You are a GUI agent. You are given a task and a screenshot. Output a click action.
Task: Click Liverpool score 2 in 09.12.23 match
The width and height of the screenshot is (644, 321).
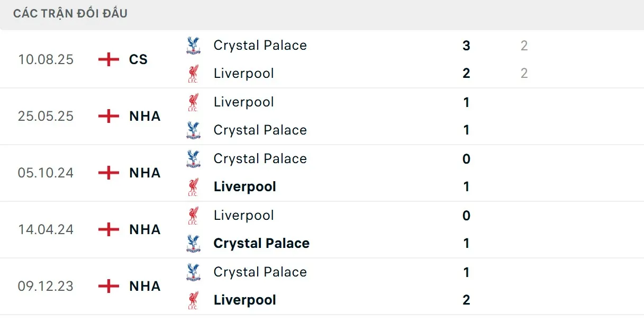coord(466,300)
